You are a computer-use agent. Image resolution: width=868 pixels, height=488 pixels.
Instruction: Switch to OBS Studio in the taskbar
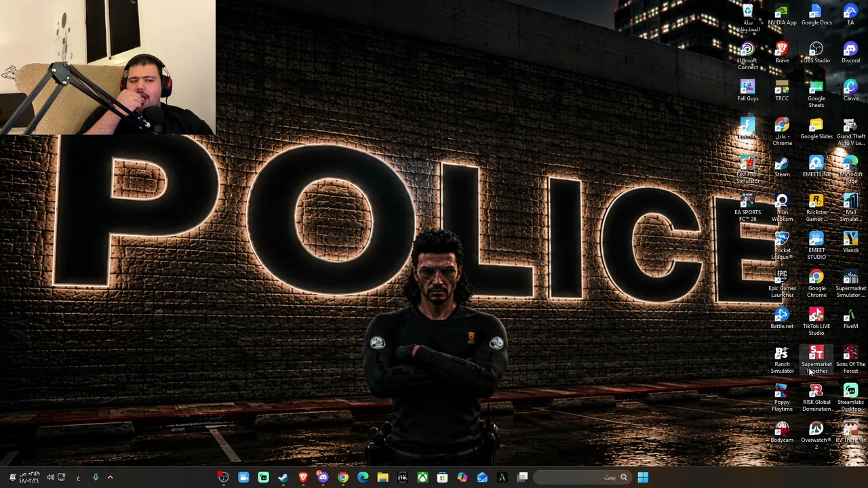223,477
